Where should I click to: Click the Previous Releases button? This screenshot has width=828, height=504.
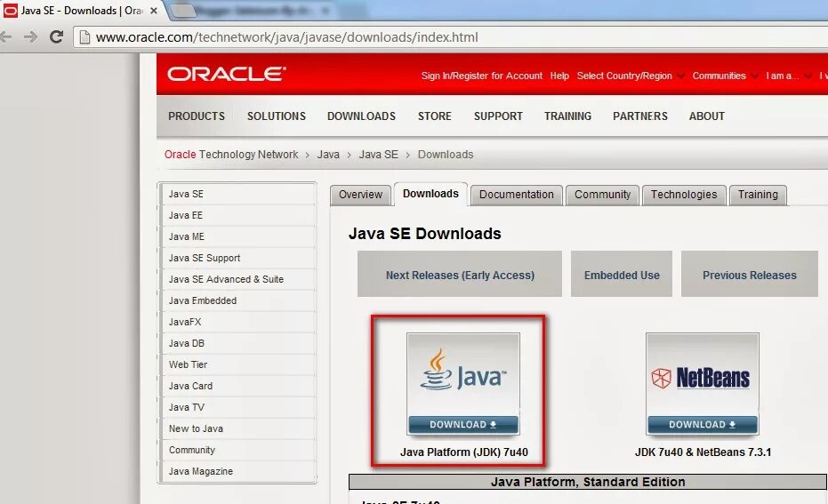(750, 275)
